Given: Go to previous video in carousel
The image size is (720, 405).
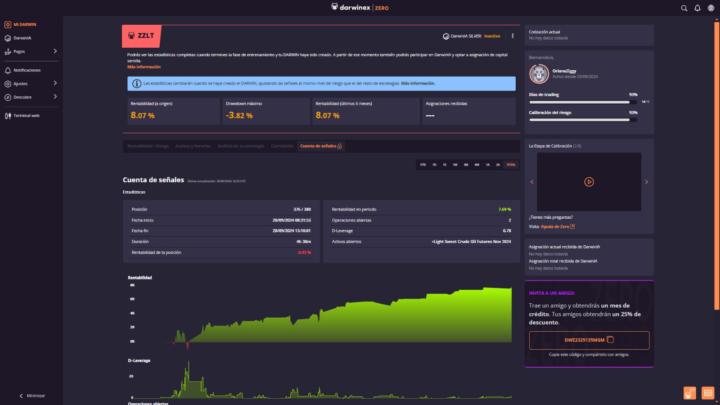Looking at the screenshot, I should (x=532, y=182).
